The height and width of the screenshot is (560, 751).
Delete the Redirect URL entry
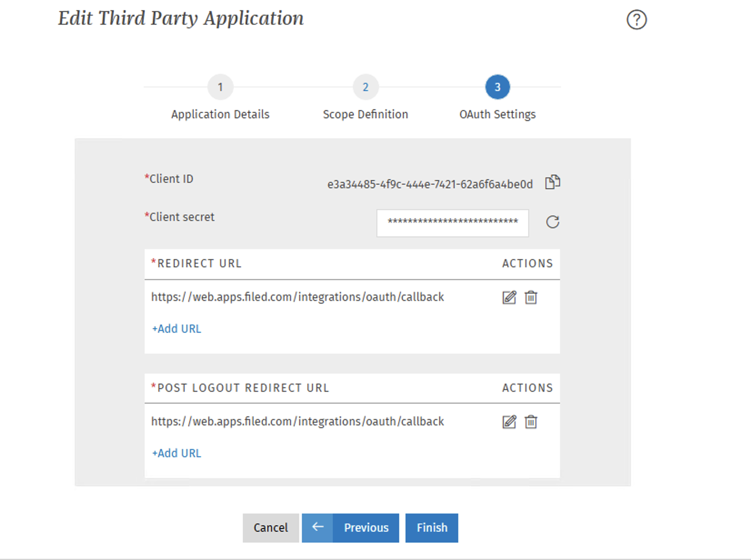point(531,297)
